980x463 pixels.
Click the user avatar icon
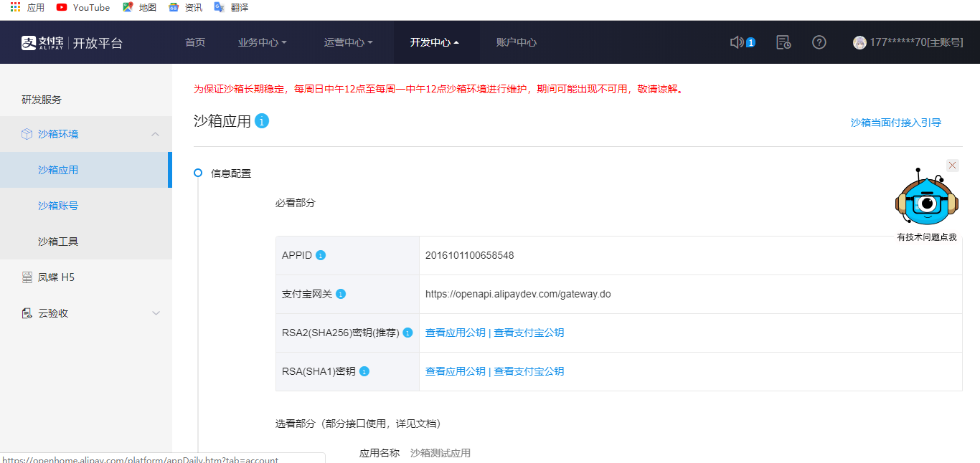pyautogui.click(x=859, y=42)
